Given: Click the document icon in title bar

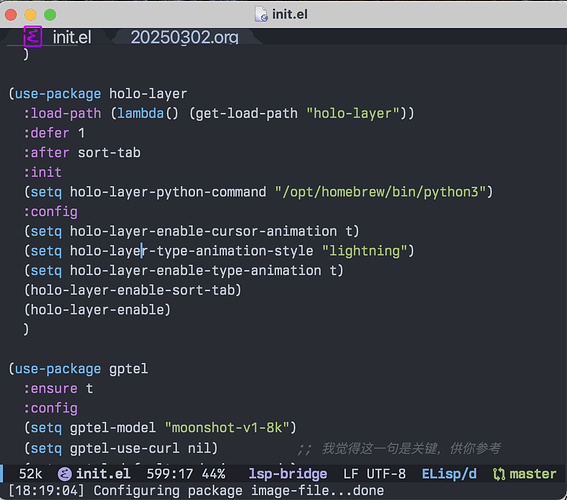Looking at the screenshot, I should click(261, 14).
